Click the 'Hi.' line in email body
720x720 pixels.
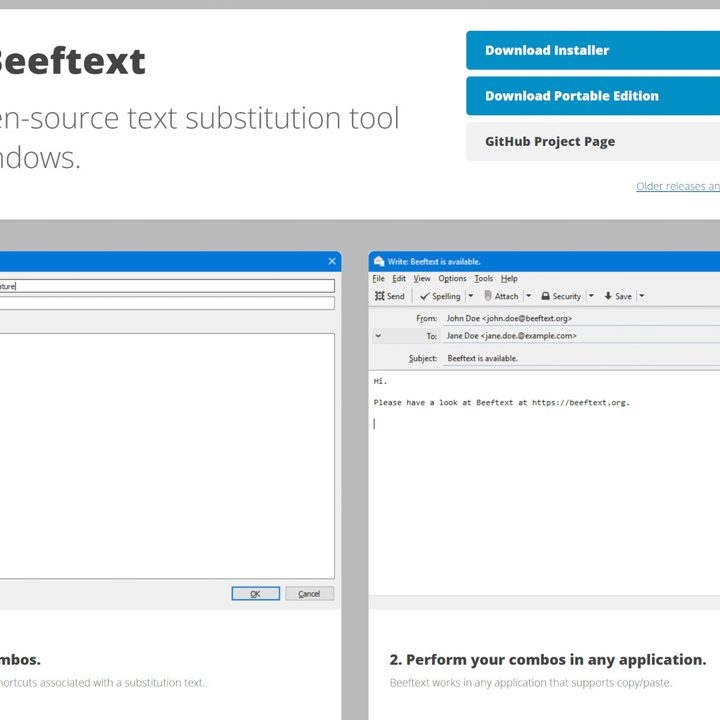pos(380,381)
